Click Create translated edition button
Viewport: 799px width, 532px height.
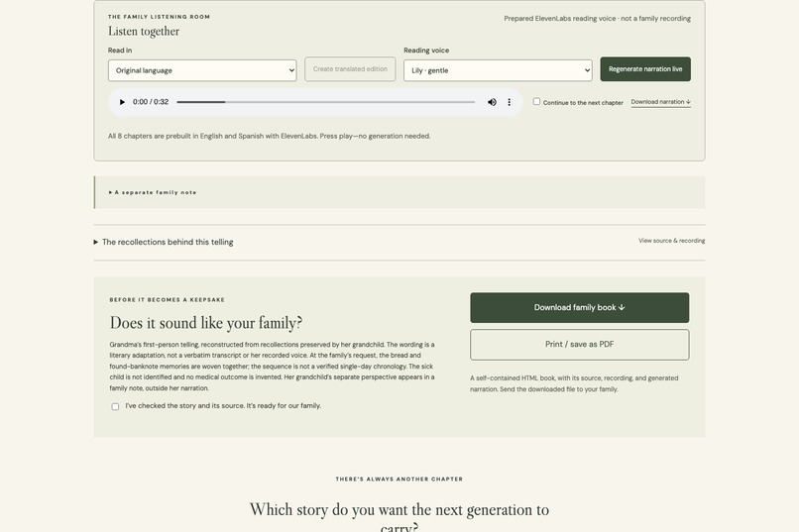350,68
